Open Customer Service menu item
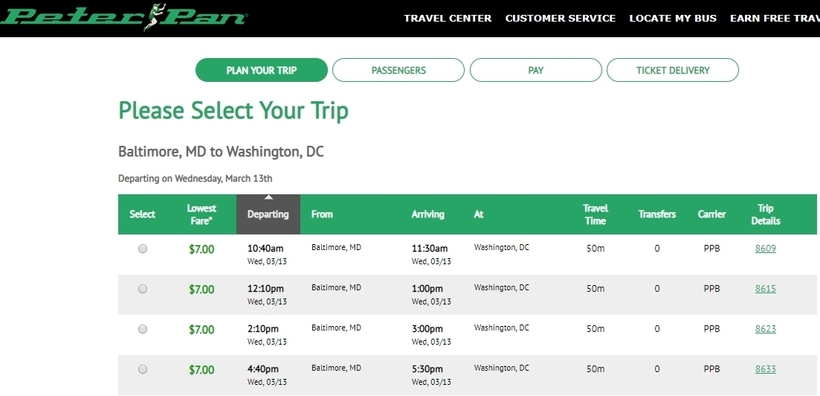This screenshot has width=820, height=396. coord(560,18)
